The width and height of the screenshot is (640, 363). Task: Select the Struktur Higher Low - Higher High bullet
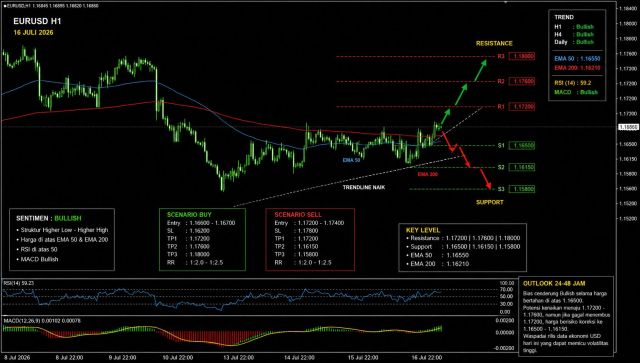62,230
